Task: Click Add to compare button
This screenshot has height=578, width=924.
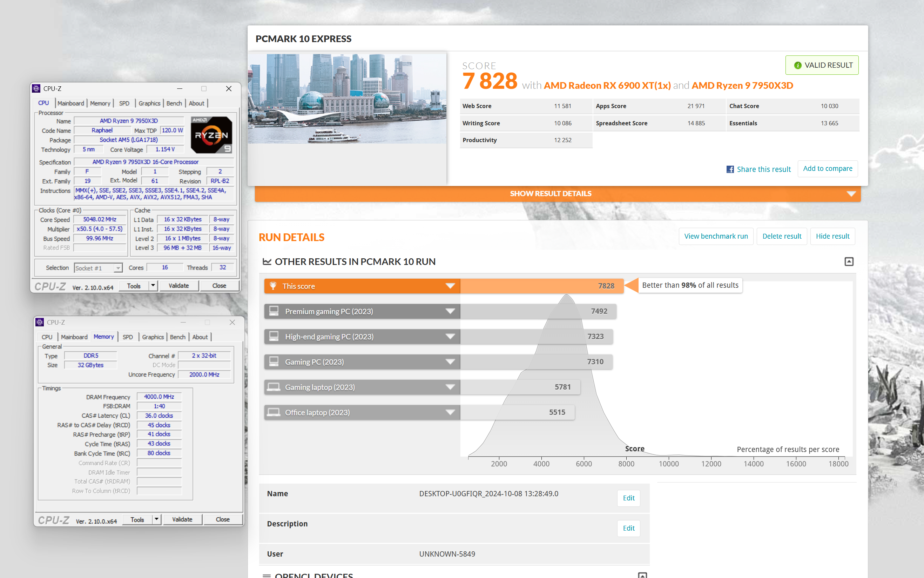Action: (x=827, y=168)
